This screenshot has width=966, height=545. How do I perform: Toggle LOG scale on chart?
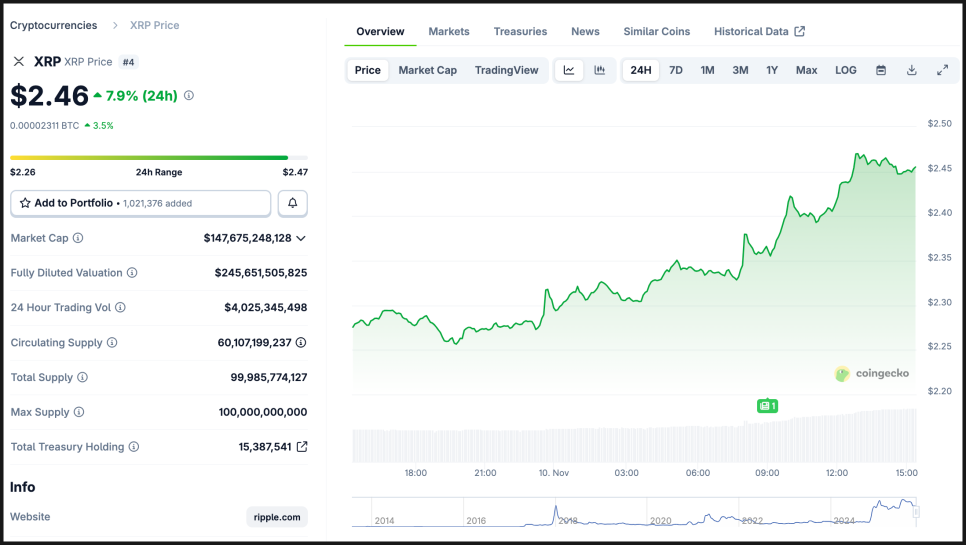click(846, 70)
